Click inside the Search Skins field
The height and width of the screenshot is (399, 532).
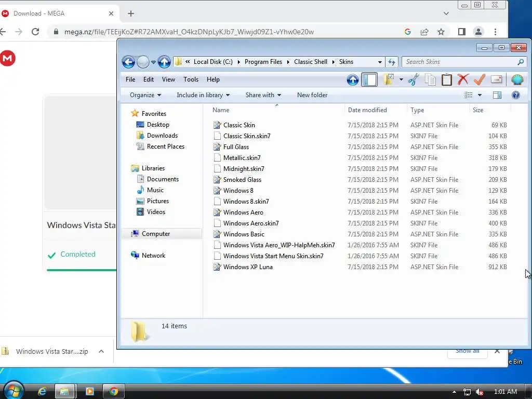[x=460, y=62]
